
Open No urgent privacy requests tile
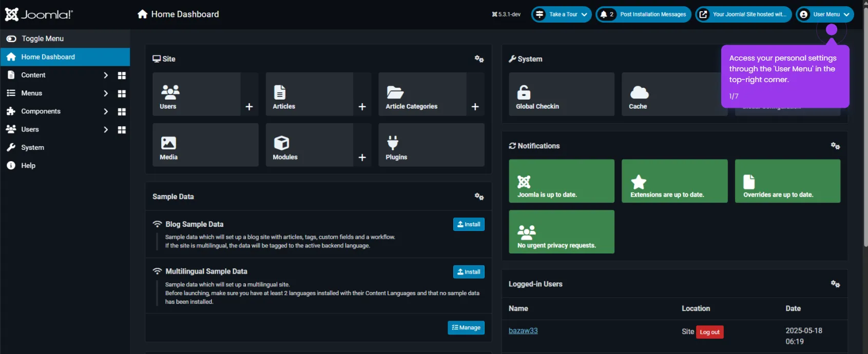click(562, 232)
